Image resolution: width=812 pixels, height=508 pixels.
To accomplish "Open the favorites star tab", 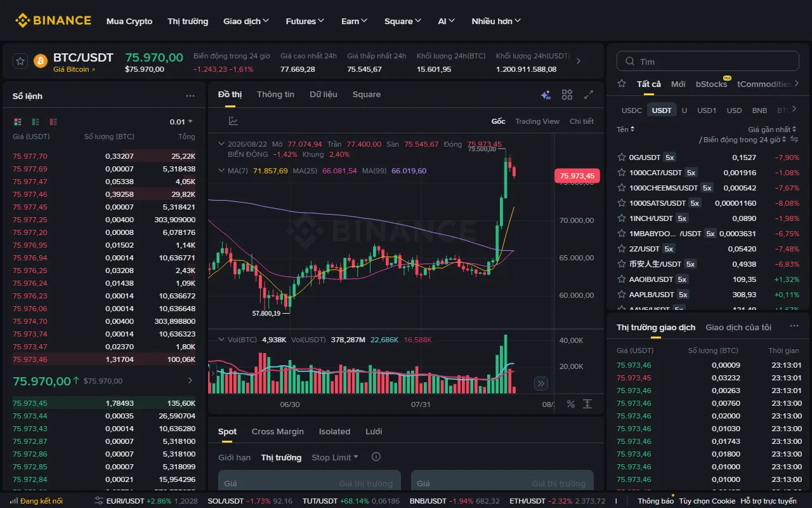I will click(623, 84).
